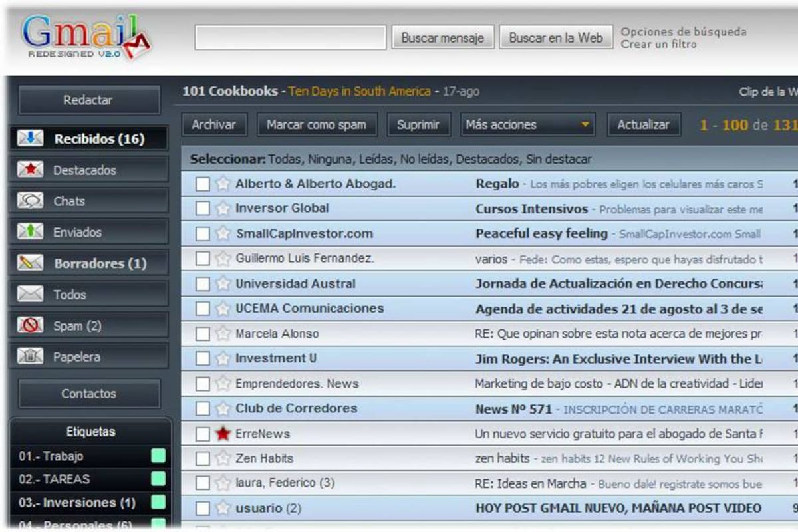Click the 03.- Inversiones green color swatch
The height and width of the screenshot is (532, 798).
158,502
